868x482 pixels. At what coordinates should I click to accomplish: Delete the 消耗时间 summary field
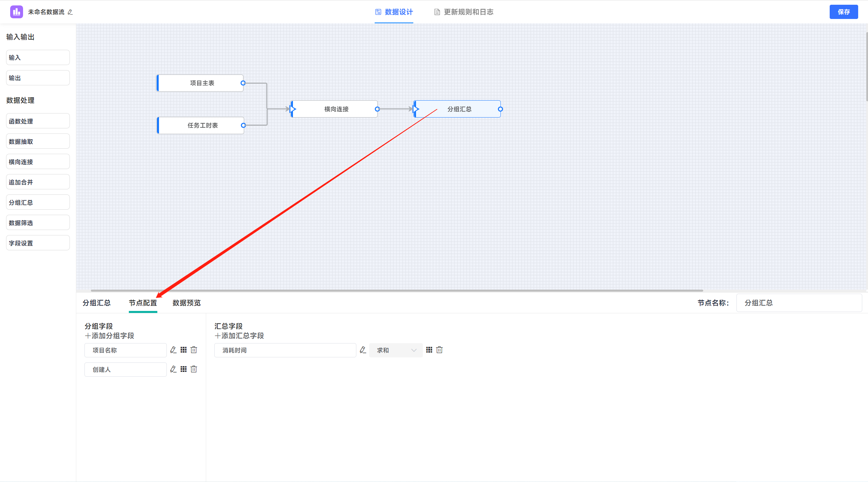(439, 350)
